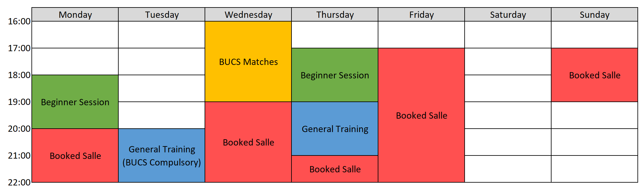Click the yellow BUCS Matches block
Viewport: 644px width, 192px height.
point(248,62)
